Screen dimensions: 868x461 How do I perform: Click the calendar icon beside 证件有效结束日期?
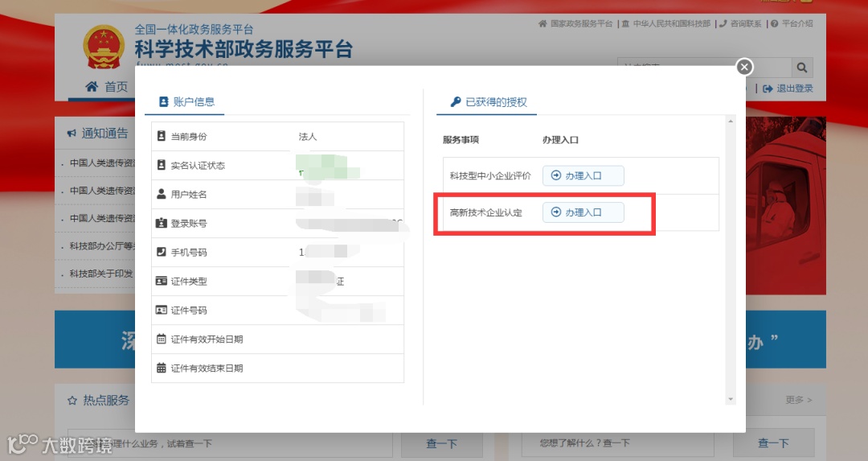161,368
